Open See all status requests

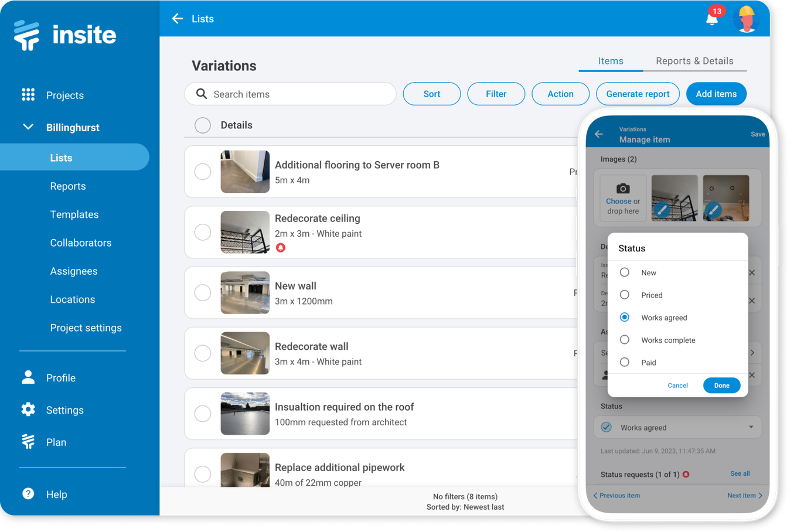(740, 473)
